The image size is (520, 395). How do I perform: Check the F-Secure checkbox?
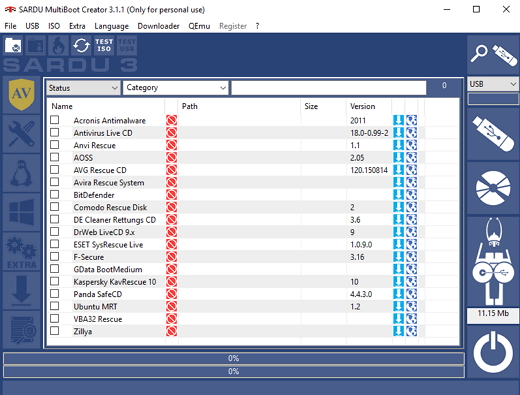(55, 256)
